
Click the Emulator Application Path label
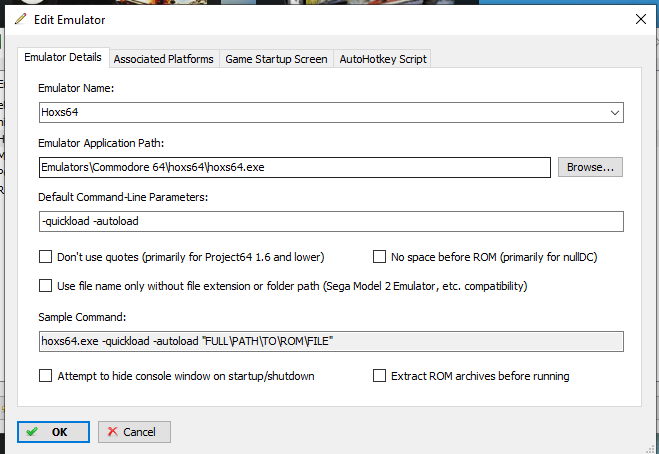(101, 143)
